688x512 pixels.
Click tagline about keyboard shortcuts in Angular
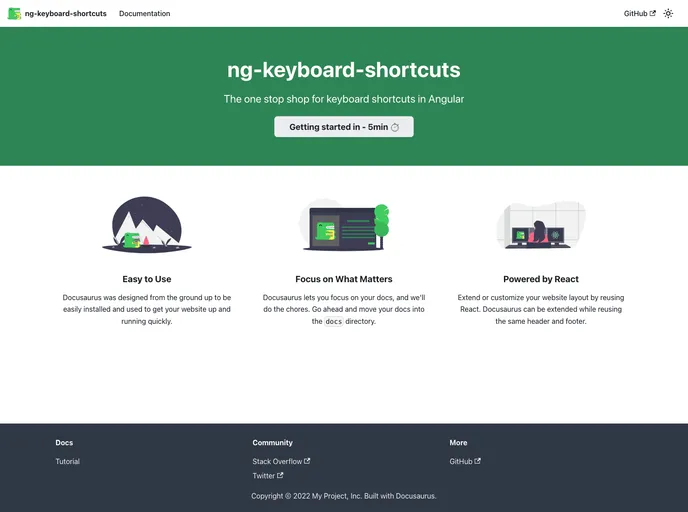[x=344, y=99]
